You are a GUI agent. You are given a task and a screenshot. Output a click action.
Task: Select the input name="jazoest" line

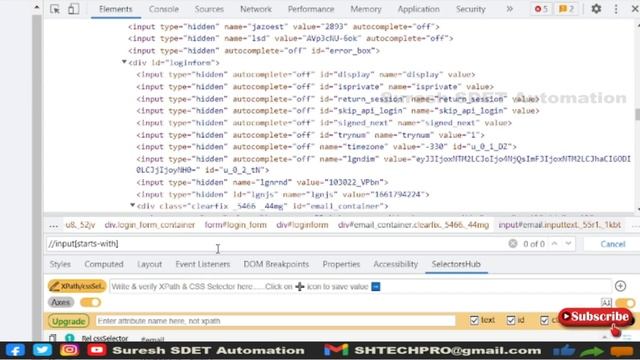pyautogui.click(x=284, y=27)
